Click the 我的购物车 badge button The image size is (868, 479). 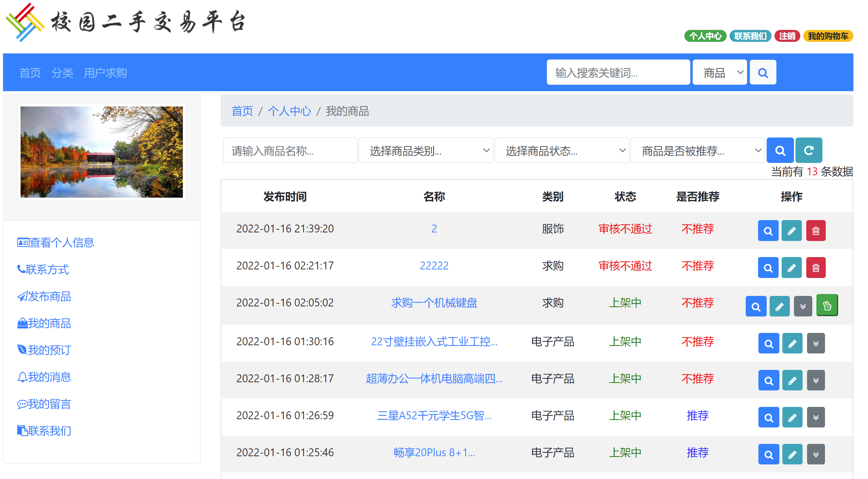(828, 36)
